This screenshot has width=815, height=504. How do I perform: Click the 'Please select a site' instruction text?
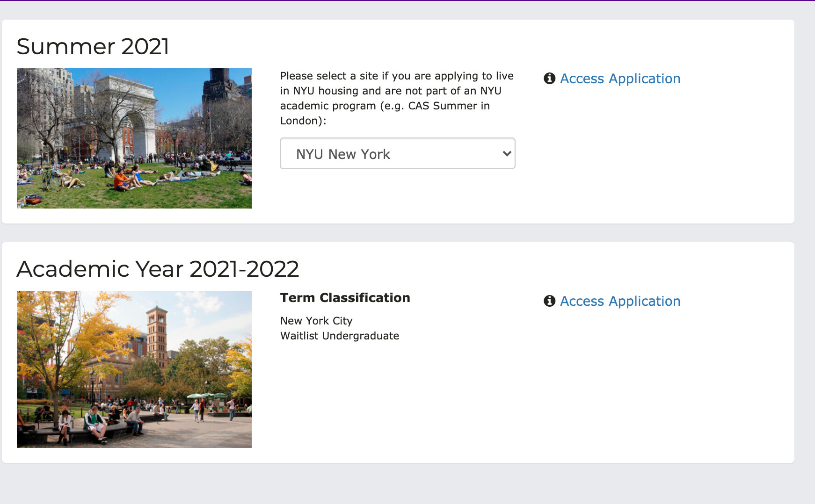(397, 98)
